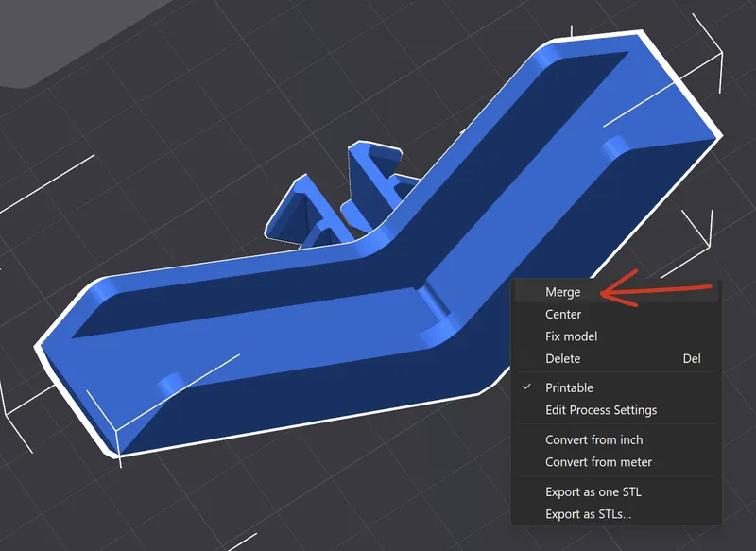Click Fix model in the context menu
The image size is (756, 551).
point(571,336)
